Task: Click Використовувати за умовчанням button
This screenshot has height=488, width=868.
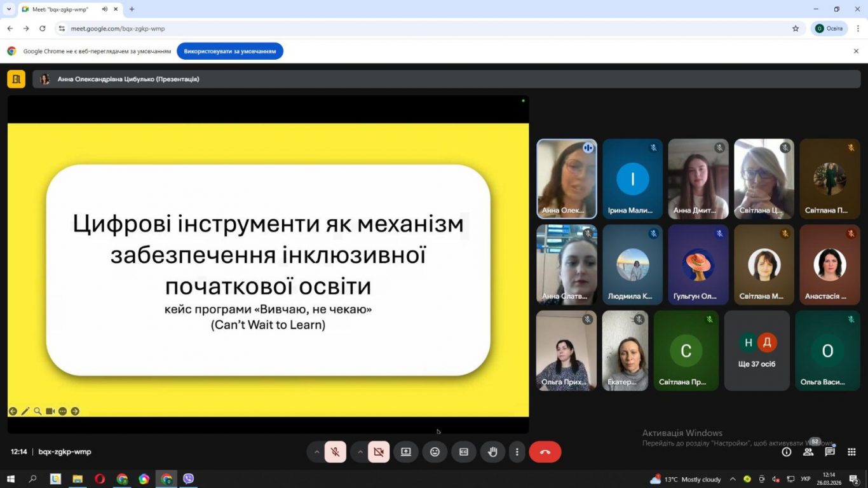Action: point(230,51)
